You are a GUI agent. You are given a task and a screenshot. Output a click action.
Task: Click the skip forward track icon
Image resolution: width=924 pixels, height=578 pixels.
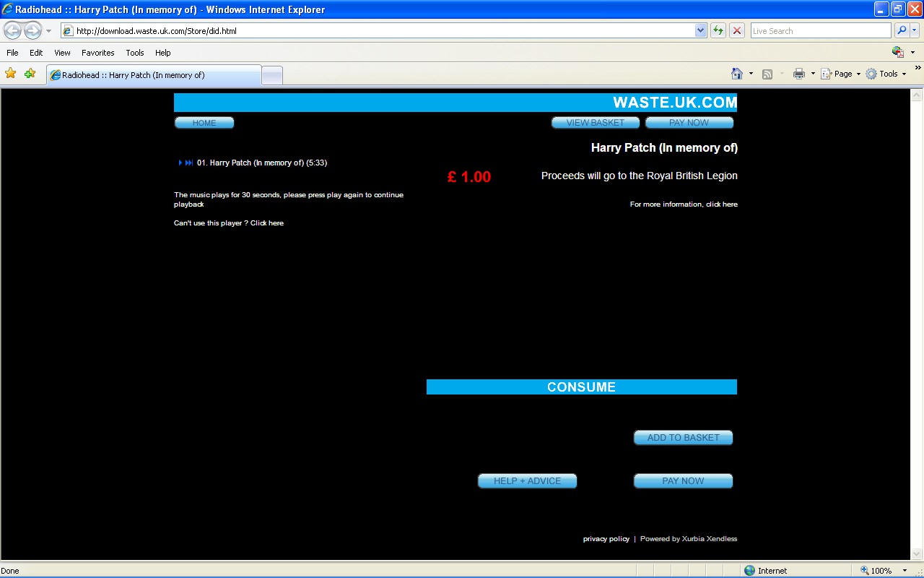pos(189,163)
